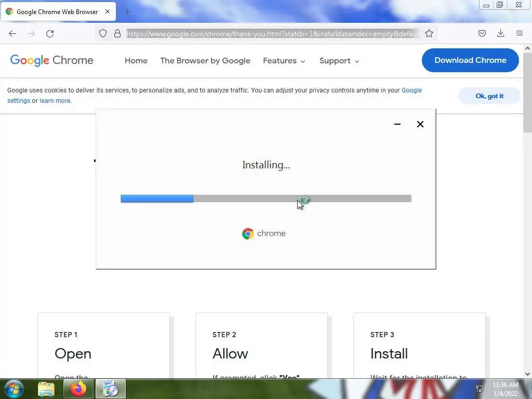Select the Google Chrome Web Browser tab
This screenshot has width=532, height=399.
point(58,11)
